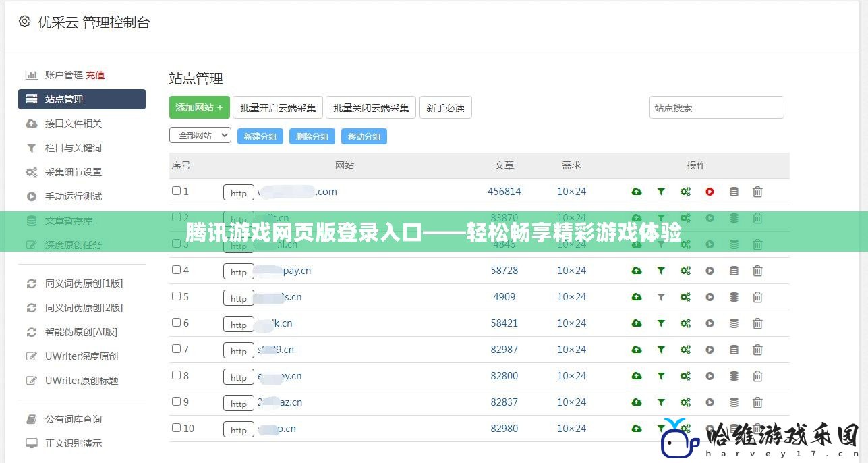The width and height of the screenshot is (868, 463).
Task: Click the 批量开启云端采集 button
Action: pos(278,107)
